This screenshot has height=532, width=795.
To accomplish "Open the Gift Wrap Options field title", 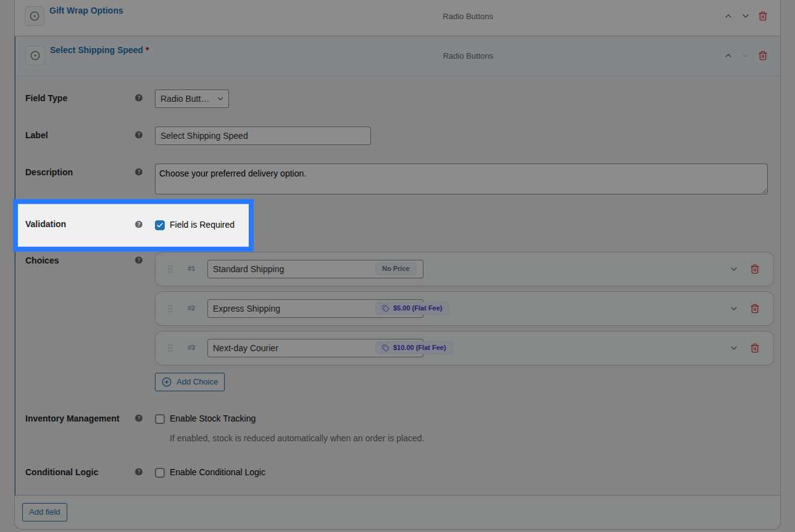I will [x=86, y=10].
